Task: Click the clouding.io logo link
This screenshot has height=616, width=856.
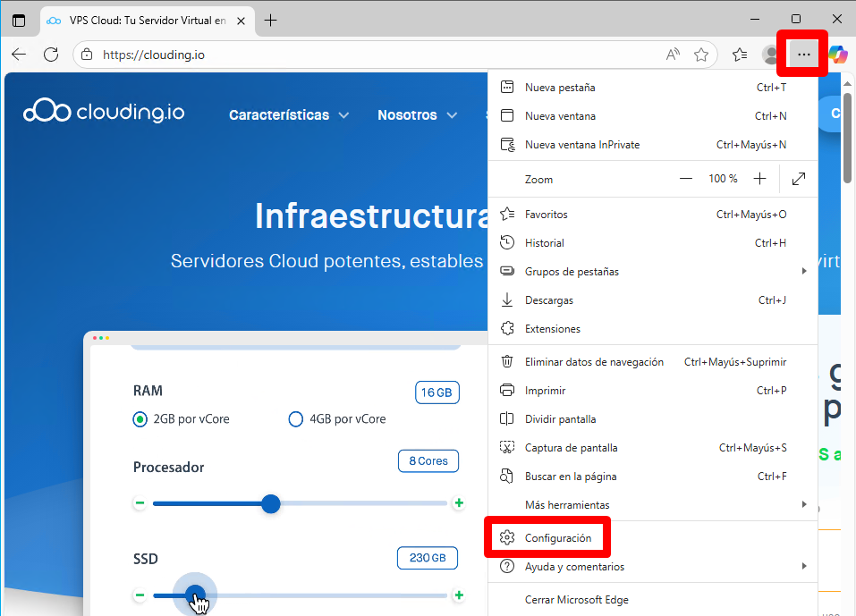Action: pyautogui.click(x=104, y=112)
